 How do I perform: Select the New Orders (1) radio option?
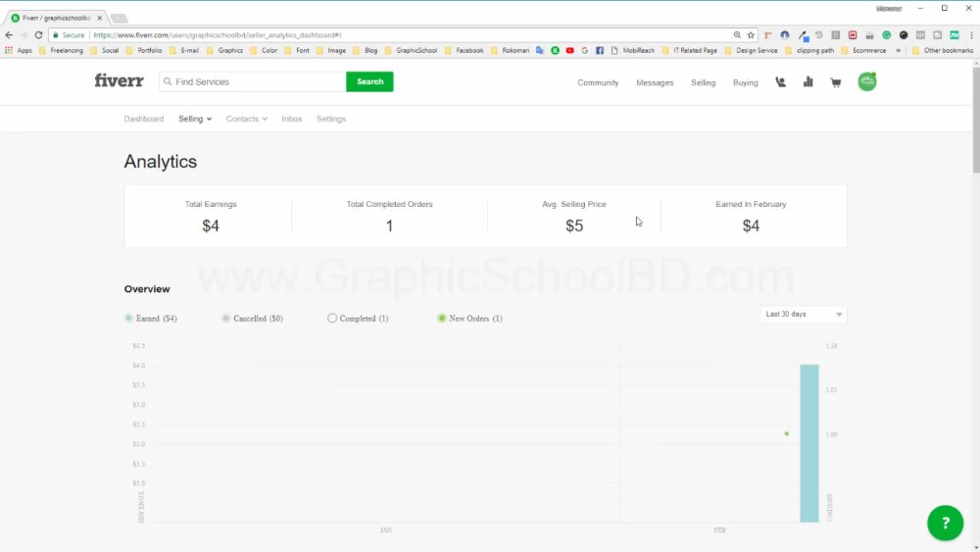coord(442,319)
